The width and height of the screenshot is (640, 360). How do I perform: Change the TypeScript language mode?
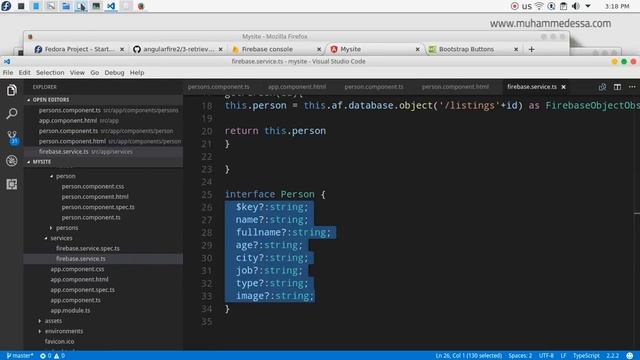586,356
